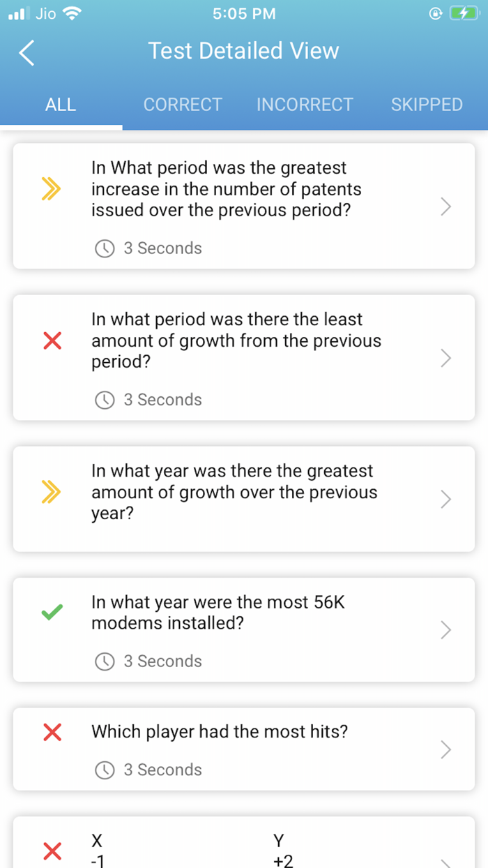This screenshot has width=488, height=868.
Task: Open the SKIPPED tab
Action: (x=427, y=105)
